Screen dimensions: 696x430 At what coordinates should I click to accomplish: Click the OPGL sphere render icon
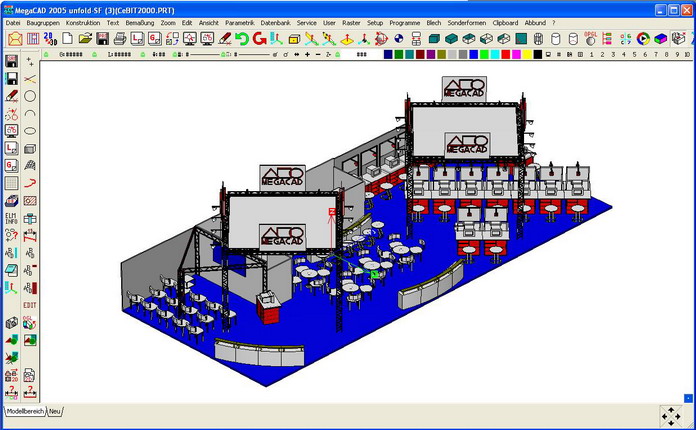click(590, 39)
